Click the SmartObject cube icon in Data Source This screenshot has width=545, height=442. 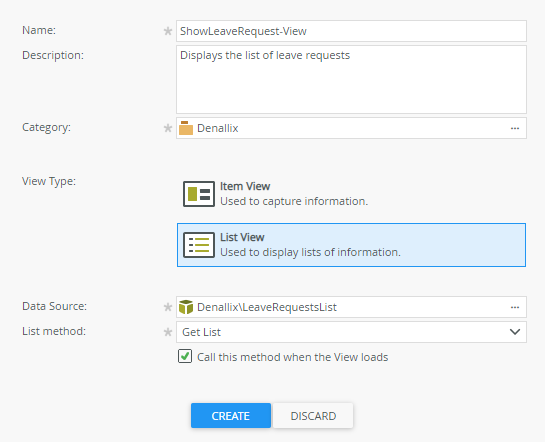186,307
